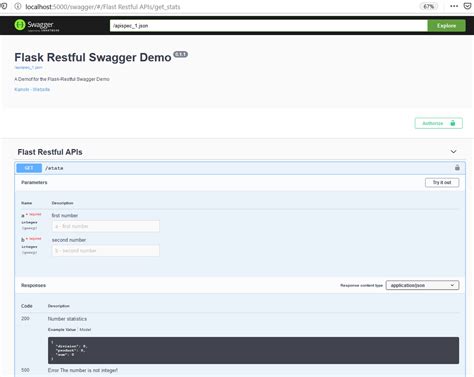Click the apispec_1.json link under the title
The width and height of the screenshot is (474, 377).
click(x=28, y=67)
